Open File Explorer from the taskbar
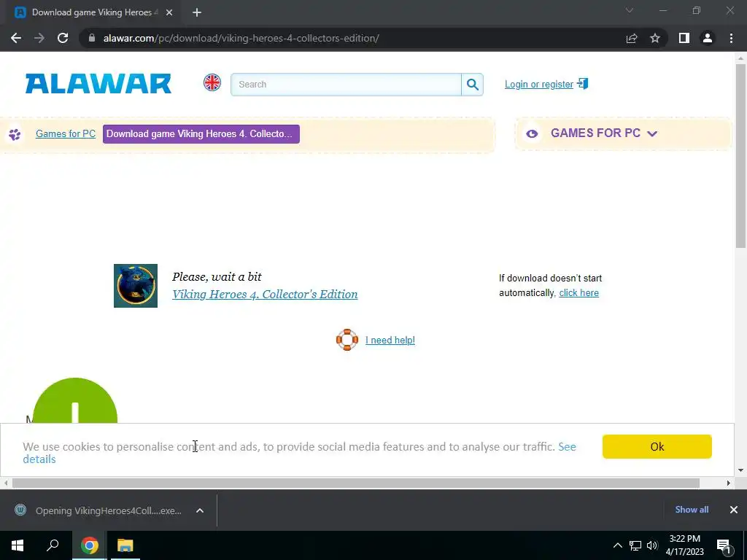Viewport: 747px width, 560px height. (x=125, y=545)
